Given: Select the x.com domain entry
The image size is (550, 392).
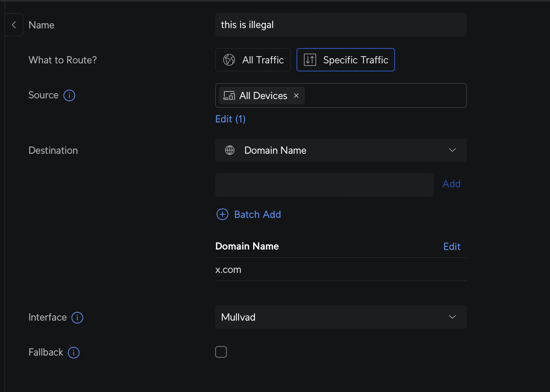Looking at the screenshot, I should point(228,270).
